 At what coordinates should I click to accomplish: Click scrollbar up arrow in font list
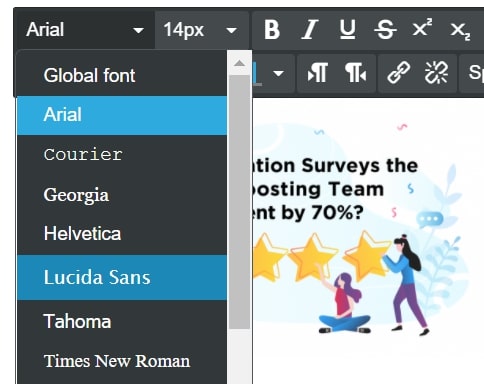tap(239, 63)
